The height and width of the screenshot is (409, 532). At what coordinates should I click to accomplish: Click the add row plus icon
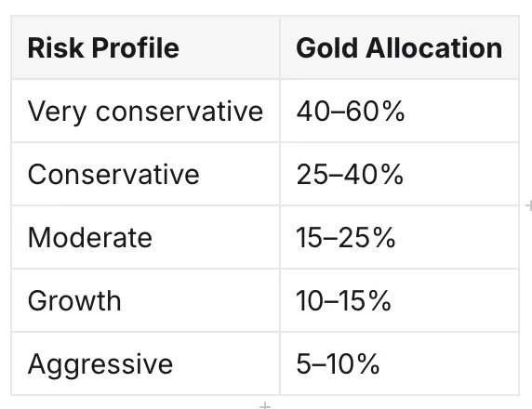265,405
